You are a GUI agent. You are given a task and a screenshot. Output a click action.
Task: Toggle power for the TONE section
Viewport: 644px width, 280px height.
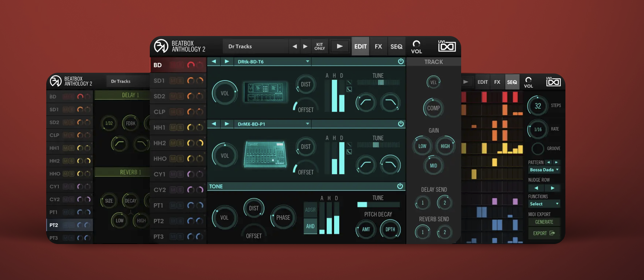(x=400, y=186)
